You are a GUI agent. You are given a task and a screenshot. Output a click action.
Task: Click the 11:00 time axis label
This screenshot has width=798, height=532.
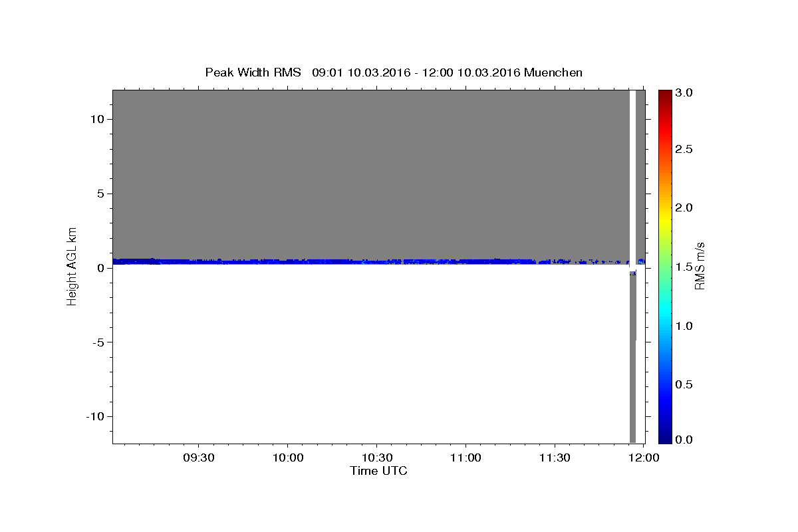[465, 458]
